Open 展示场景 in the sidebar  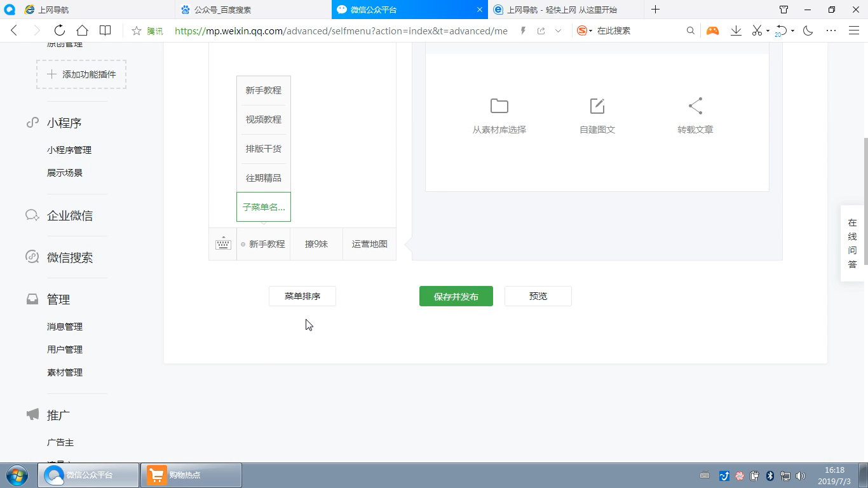click(65, 173)
